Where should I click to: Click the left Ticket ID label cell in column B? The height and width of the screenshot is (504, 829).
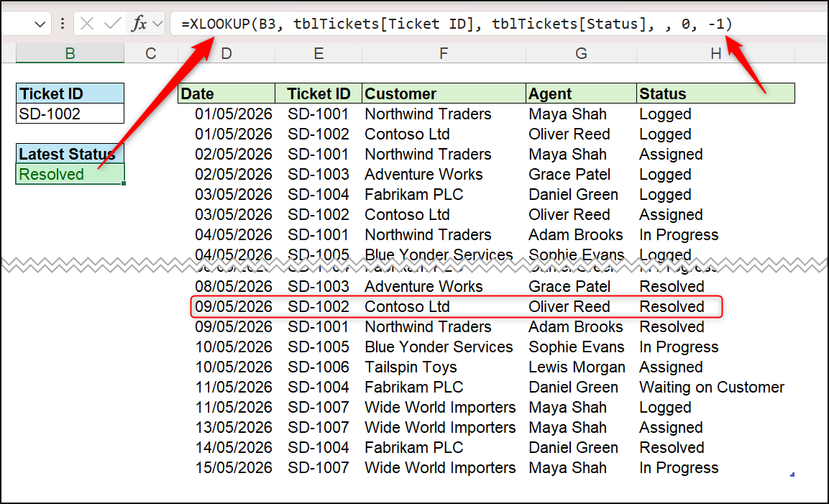(x=70, y=93)
